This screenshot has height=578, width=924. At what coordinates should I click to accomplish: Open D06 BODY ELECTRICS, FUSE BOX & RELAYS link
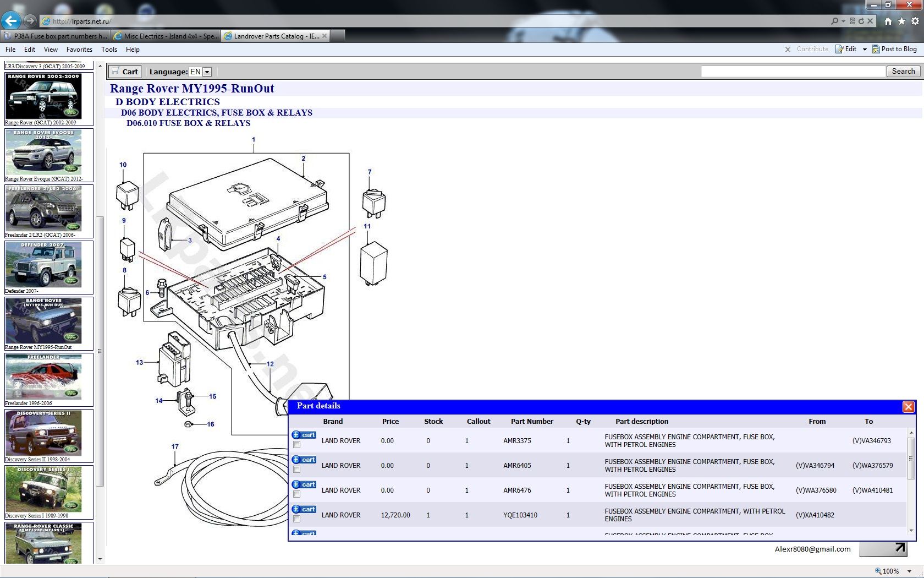[x=217, y=112]
